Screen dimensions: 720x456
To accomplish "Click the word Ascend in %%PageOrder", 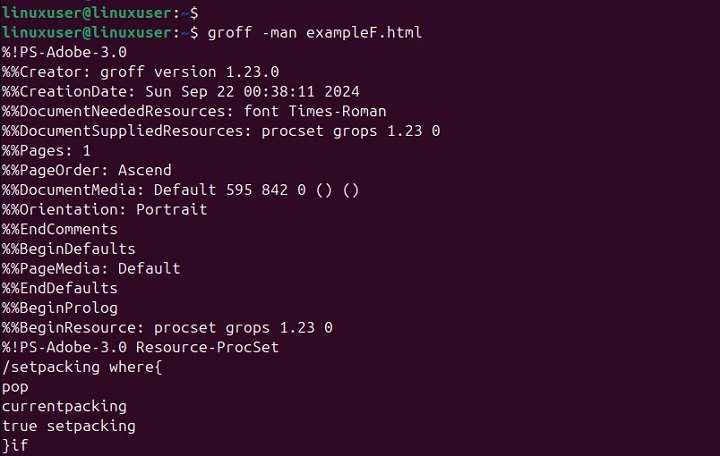I will point(140,170).
